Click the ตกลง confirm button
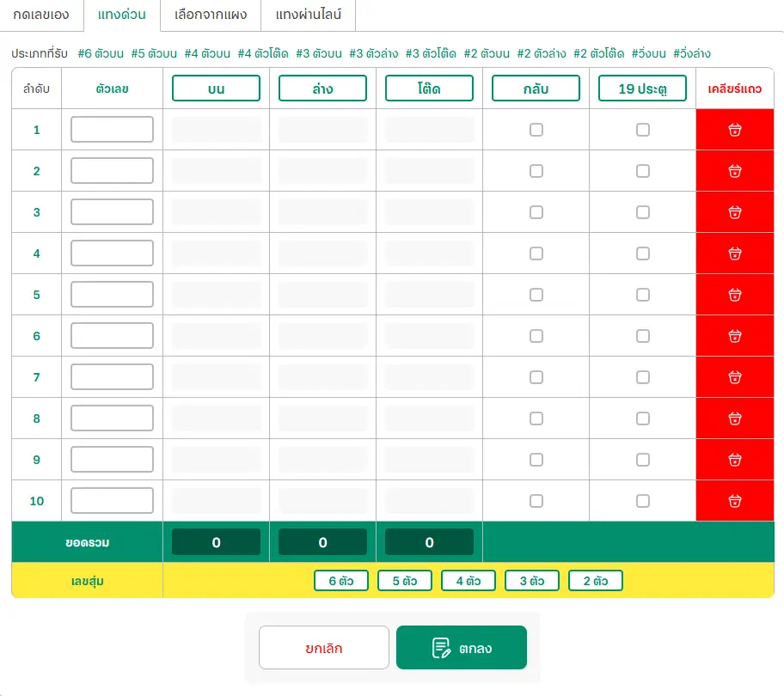Image resolution: width=784 pixels, height=696 pixels. tap(462, 648)
